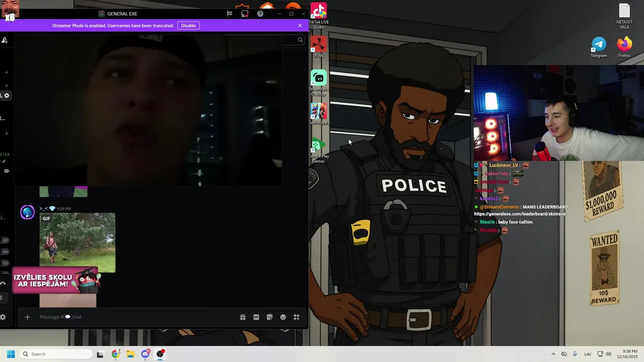Click the crossed-out cloud tray icon
Image resolution: width=644 pixels, height=362 pixels.
pyautogui.click(x=564, y=354)
